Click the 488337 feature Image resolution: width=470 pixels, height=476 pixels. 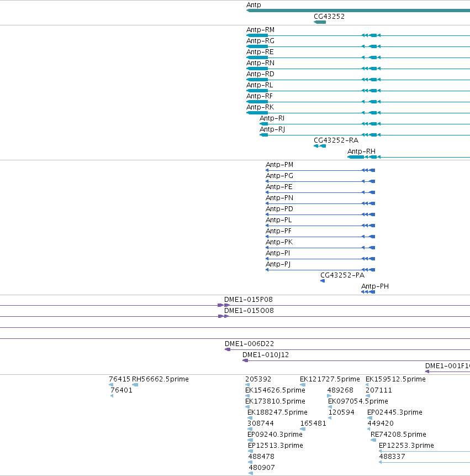[424, 462]
